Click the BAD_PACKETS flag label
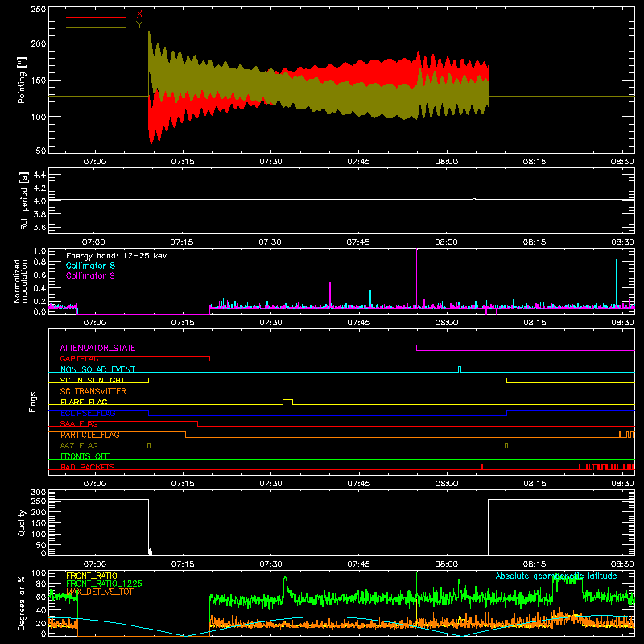The height and width of the screenshot is (644, 644). (x=88, y=467)
